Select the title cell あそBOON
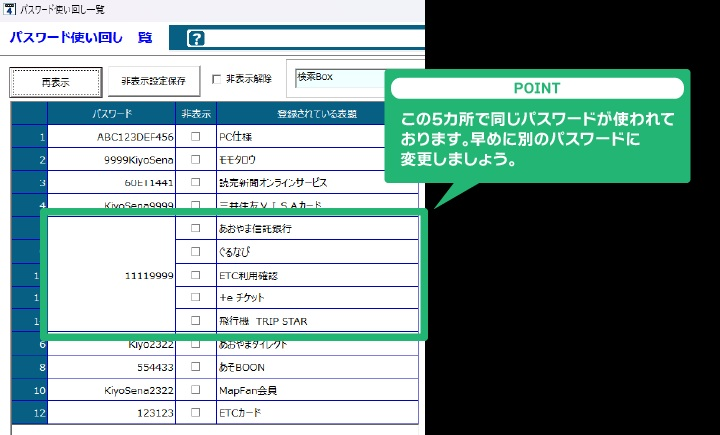720x435 pixels. point(317,367)
